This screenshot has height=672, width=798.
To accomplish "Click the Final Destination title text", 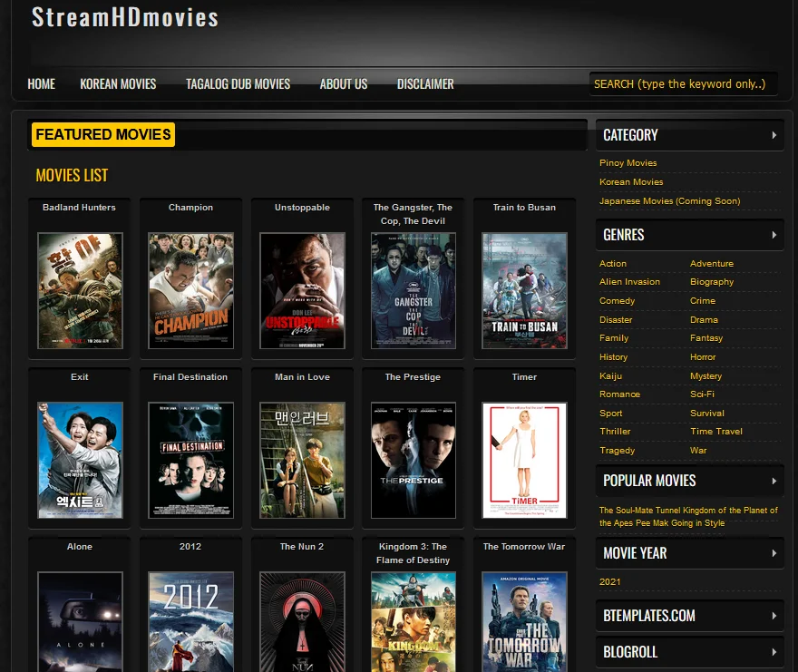I will click(190, 376).
